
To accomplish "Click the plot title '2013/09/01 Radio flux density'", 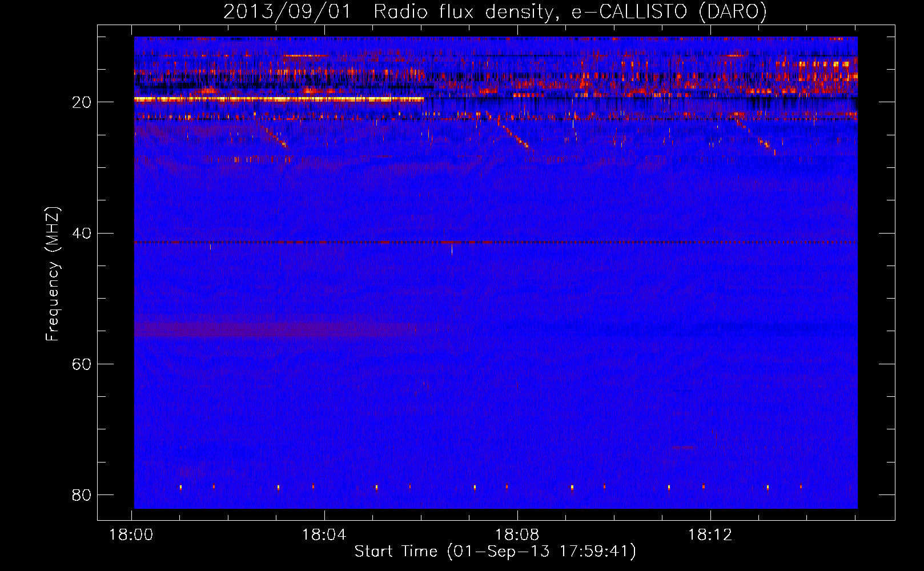I will [x=389, y=11].
